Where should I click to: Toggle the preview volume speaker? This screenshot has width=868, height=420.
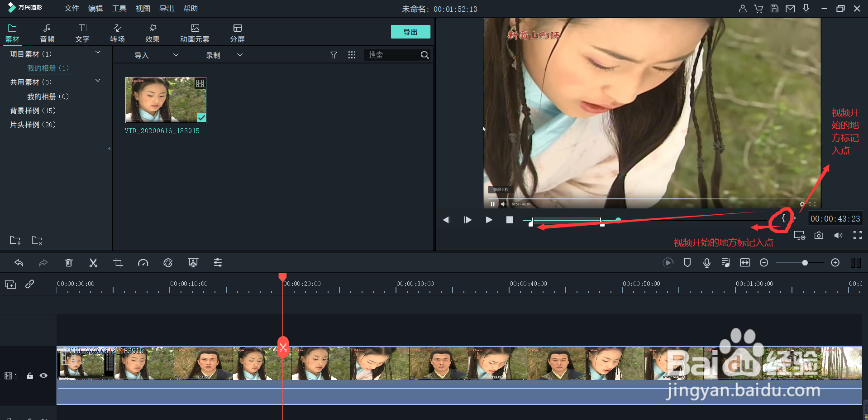click(x=838, y=236)
